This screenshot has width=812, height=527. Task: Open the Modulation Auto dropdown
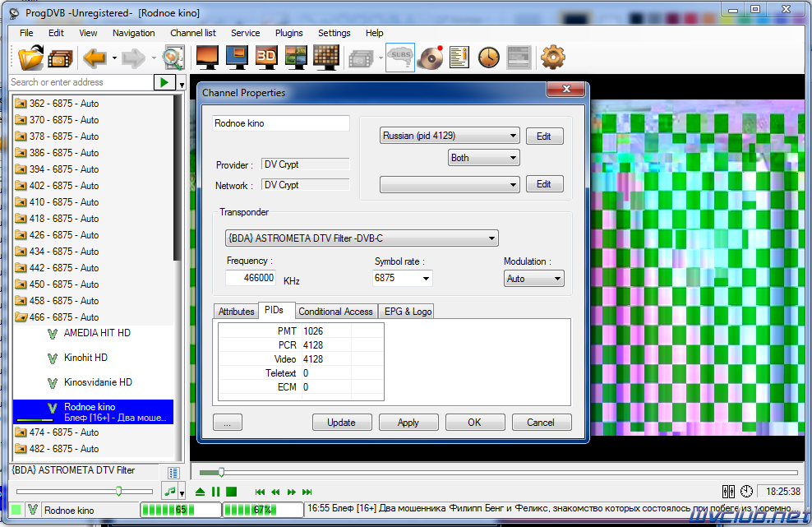pyautogui.click(x=534, y=279)
